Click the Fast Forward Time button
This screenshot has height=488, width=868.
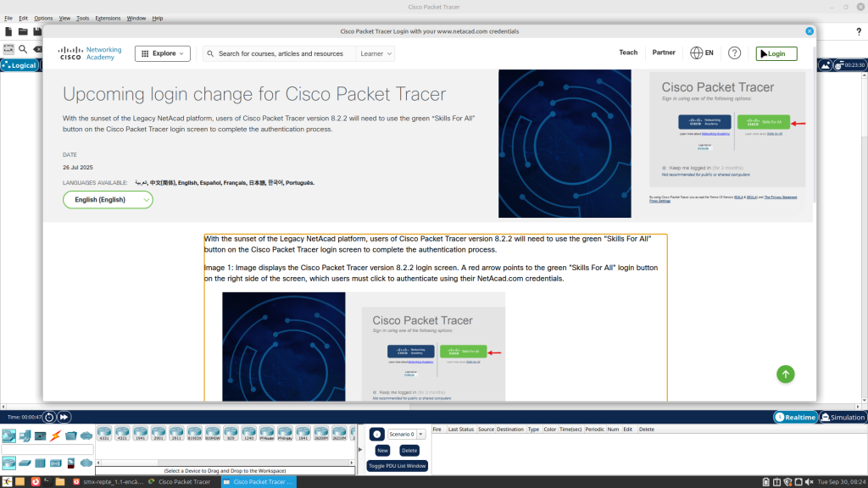click(64, 417)
